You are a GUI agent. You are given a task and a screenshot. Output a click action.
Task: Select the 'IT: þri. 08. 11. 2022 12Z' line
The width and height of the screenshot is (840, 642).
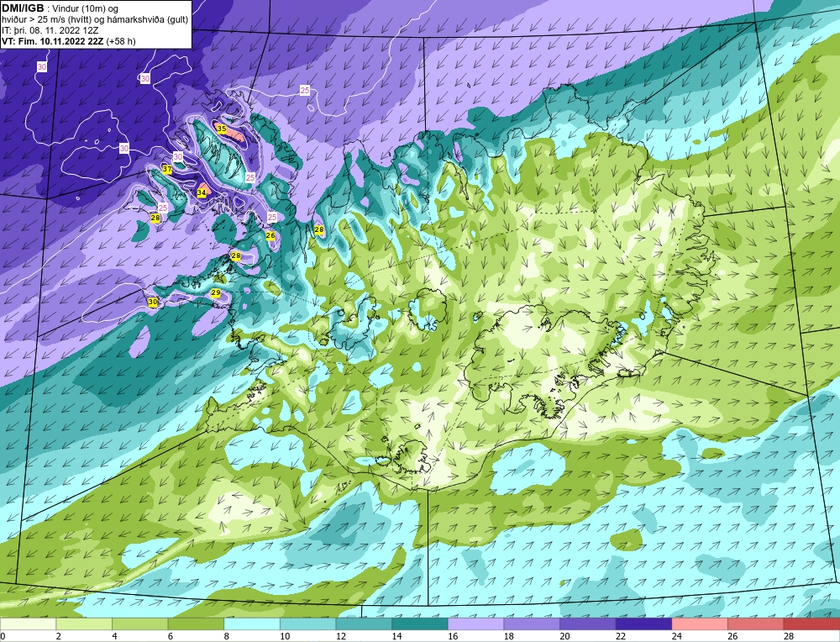(50, 30)
